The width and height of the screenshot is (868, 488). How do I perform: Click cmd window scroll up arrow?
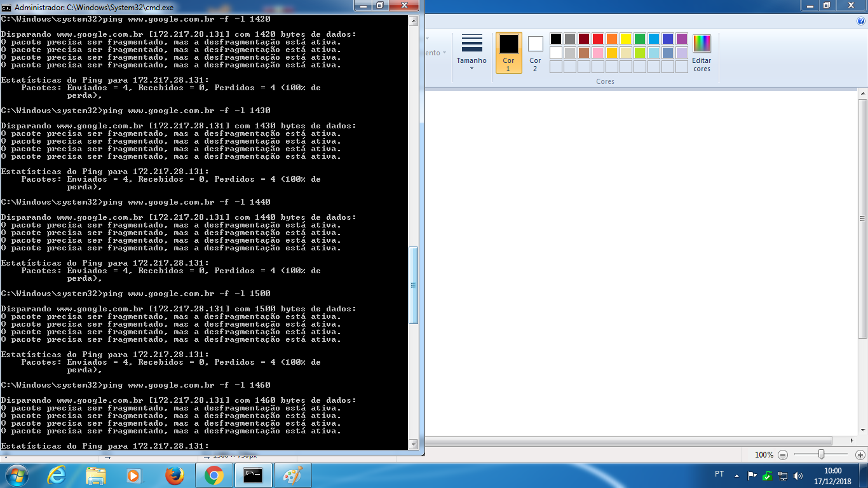[413, 20]
